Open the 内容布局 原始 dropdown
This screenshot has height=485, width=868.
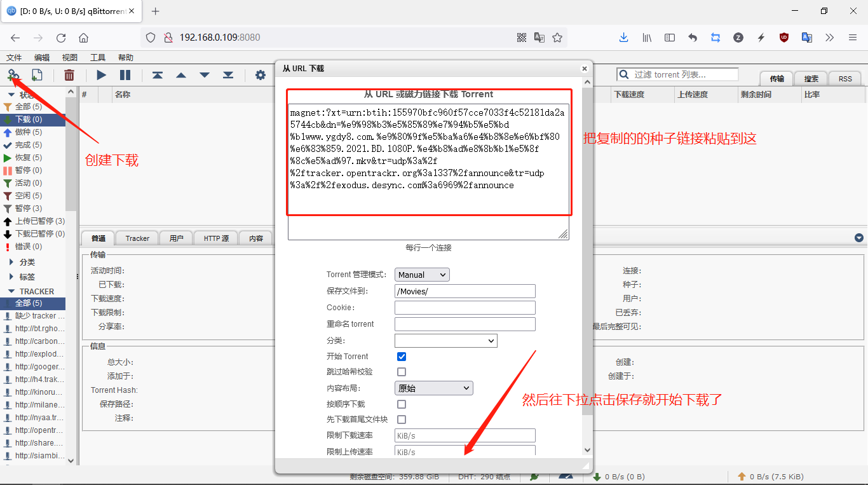pyautogui.click(x=434, y=388)
